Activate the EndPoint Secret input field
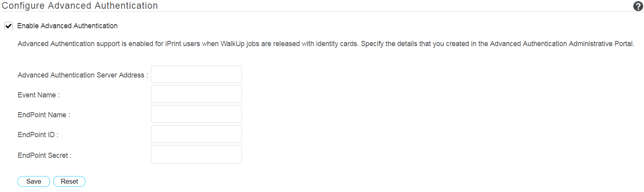The width and height of the screenshot is (644, 192). [x=196, y=154]
